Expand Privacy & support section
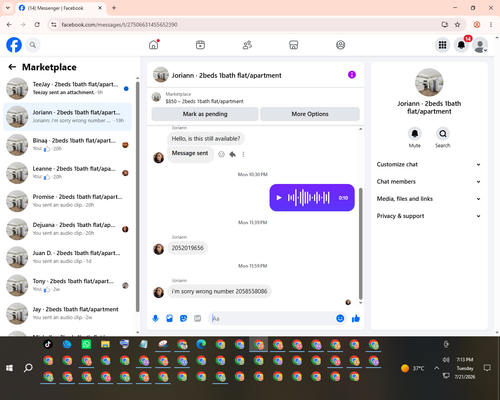Screen dimensions: 500x400 429,216
